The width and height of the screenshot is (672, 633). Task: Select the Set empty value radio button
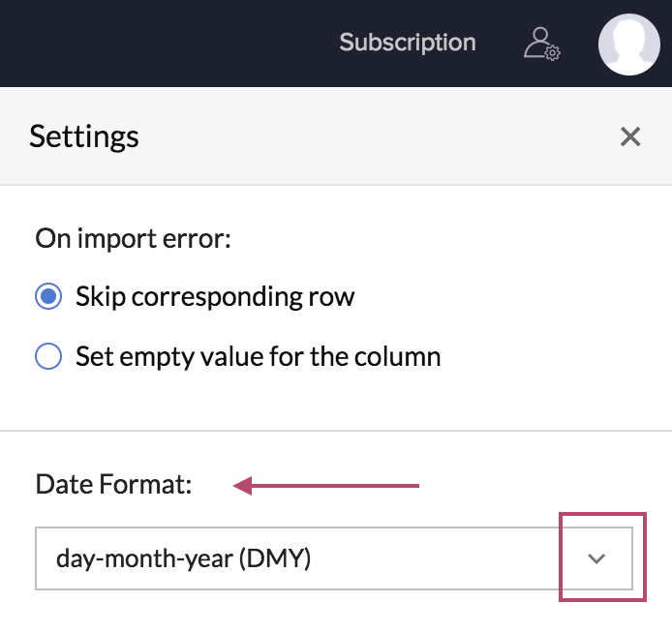click(48, 356)
